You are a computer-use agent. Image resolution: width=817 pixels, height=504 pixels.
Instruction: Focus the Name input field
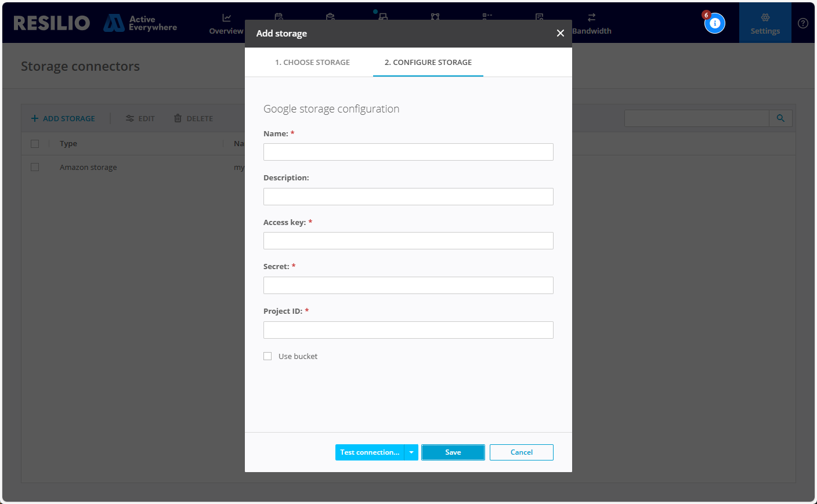[408, 152]
